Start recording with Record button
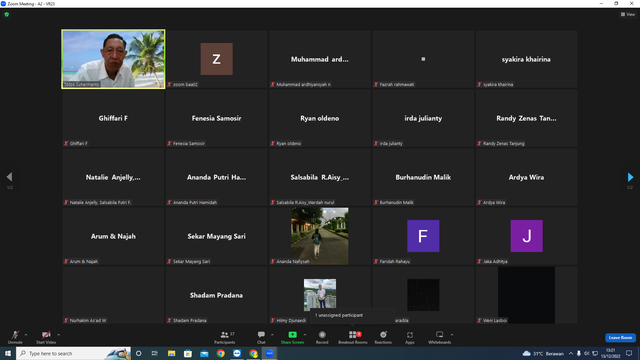The height and width of the screenshot is (360, 640). [322, 337]
